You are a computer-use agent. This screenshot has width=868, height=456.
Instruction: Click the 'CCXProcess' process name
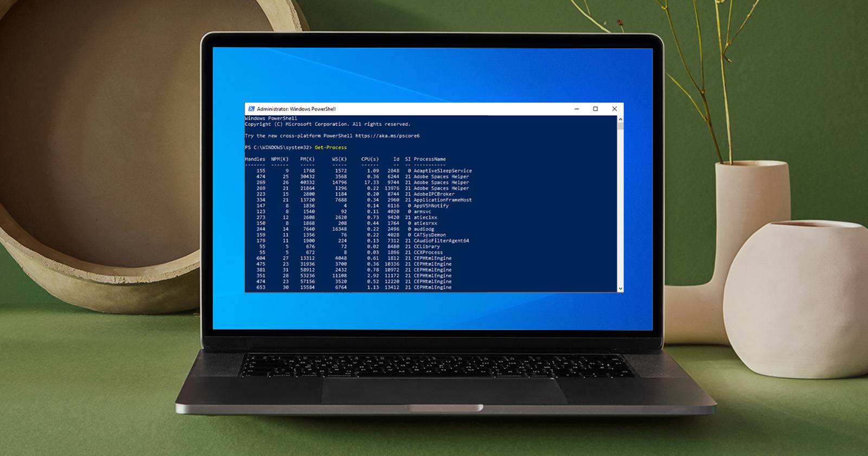click(429, 252)
